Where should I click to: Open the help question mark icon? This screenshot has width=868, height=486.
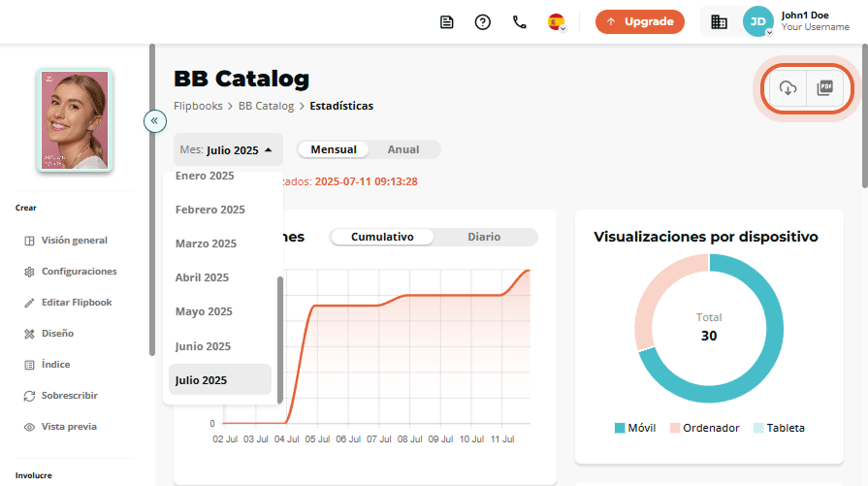(483, 22)
